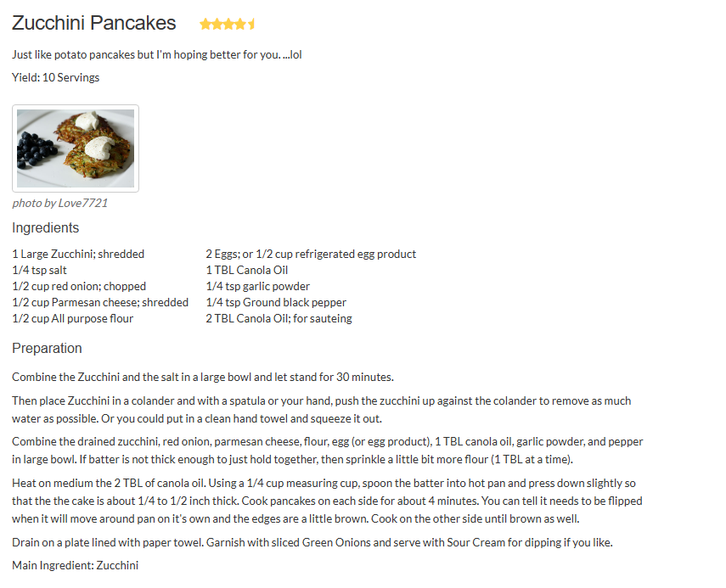Viewport: 726px width, 588px height.
Task: Click the first rating star
Action: pyautogui.click(x=205, y=25)
